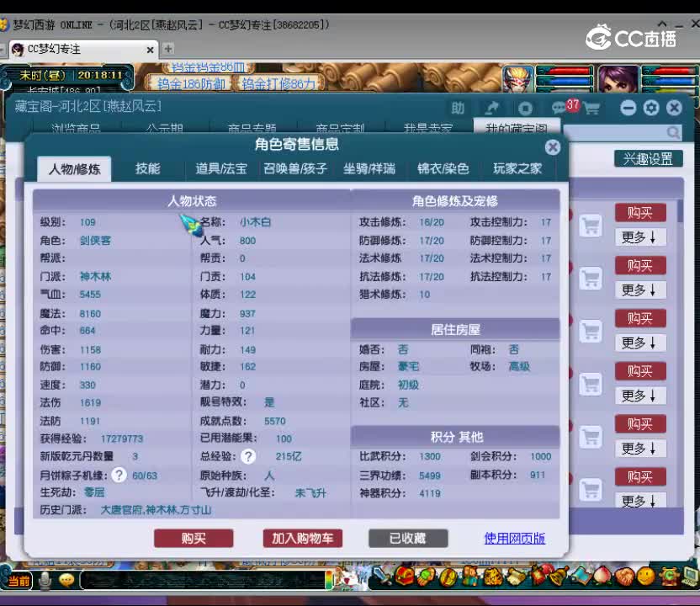The image size is (700, 606).
Task: Open the shopping cart icon in 藏宝阁 header
Action: point(591,108)
